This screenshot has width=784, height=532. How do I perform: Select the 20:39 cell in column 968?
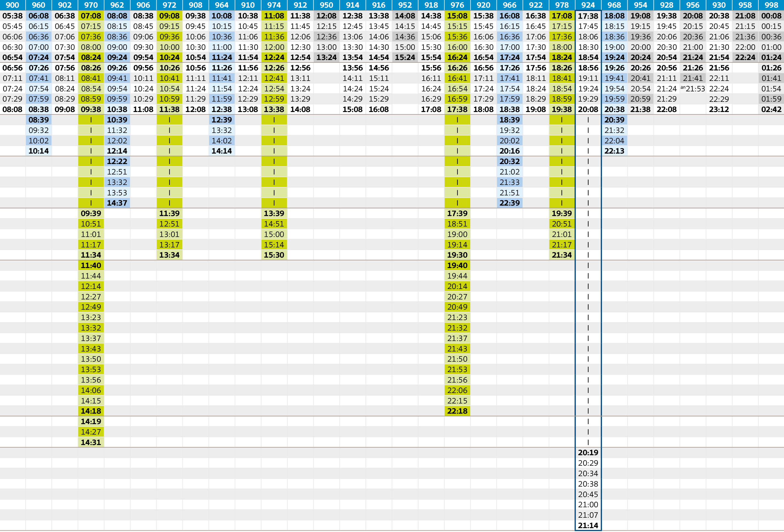tap(614, 120)
